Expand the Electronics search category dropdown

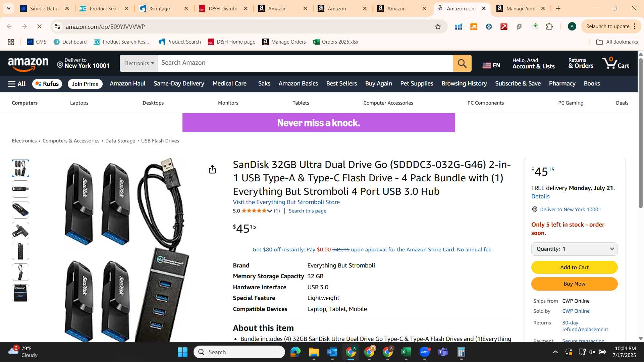point(139,63)
